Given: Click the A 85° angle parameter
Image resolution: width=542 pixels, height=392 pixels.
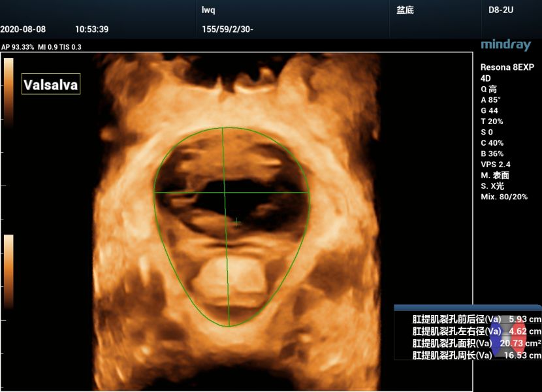Looking at the screenshot, I should point(492,100).
